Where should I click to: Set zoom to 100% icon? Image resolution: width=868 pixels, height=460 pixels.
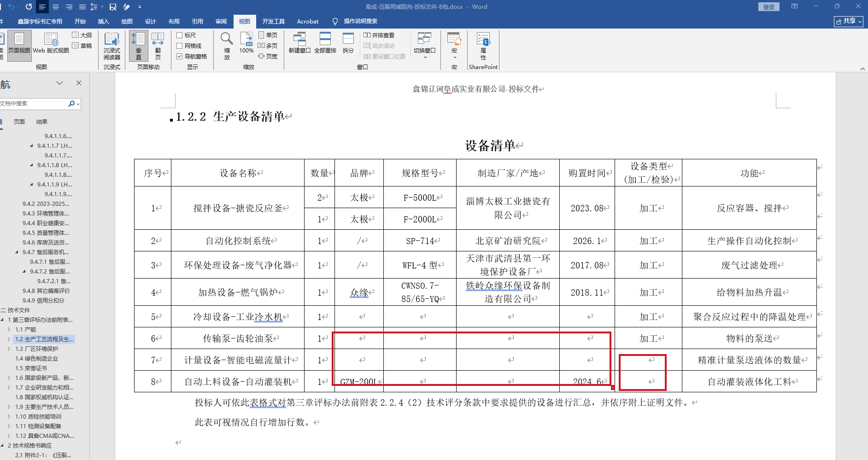click(x=246, y=43)
